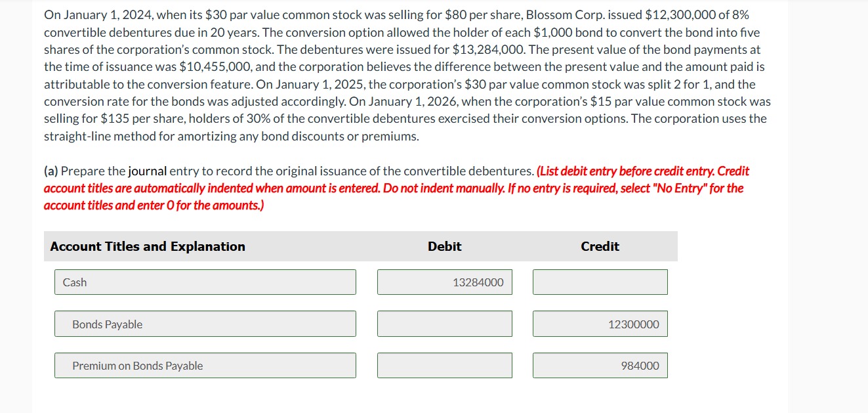Place cursor in the first account title box
The width and height of the screenshot is (868, 413).
pos(205,282)
